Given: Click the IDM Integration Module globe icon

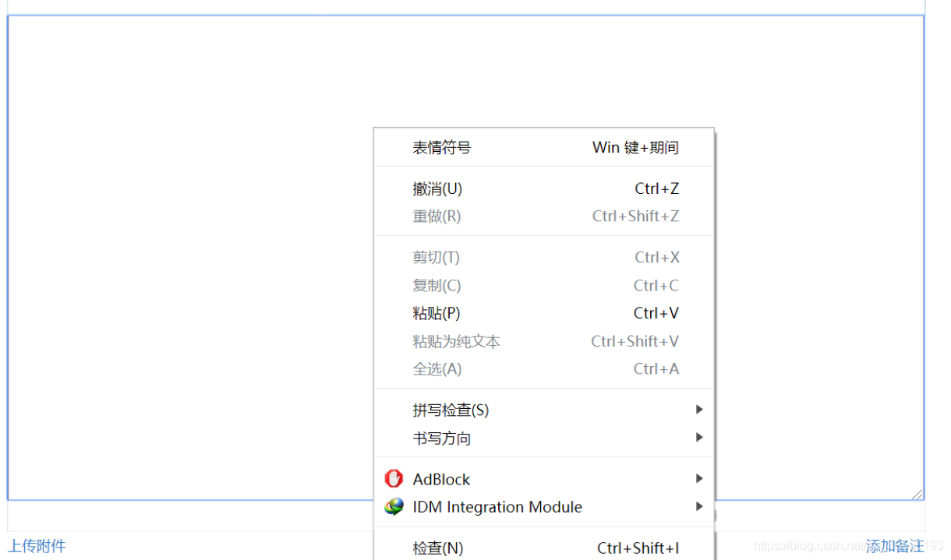Looking at the screenshot, I should (394, 507).
